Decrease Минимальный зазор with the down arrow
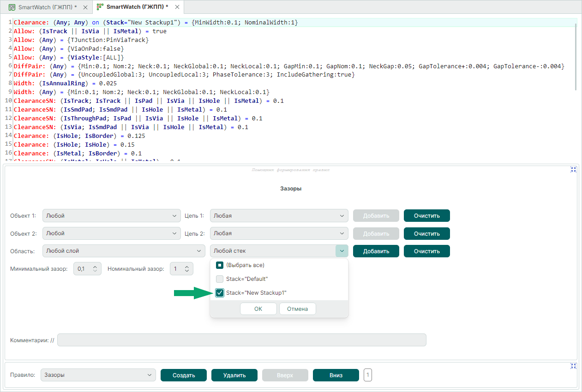The image size is (582, 392). click(x=95, y=271)
